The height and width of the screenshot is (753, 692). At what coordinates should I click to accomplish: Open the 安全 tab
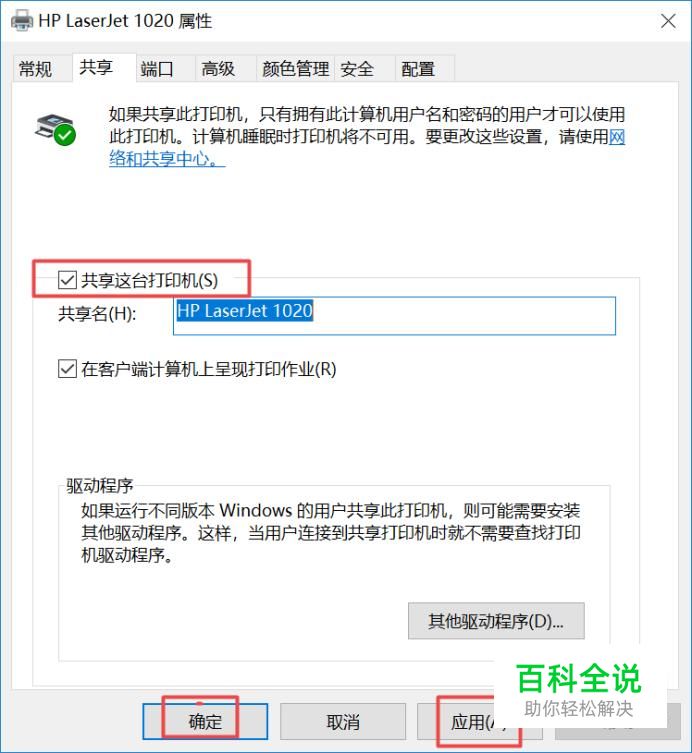pos(357,69)
